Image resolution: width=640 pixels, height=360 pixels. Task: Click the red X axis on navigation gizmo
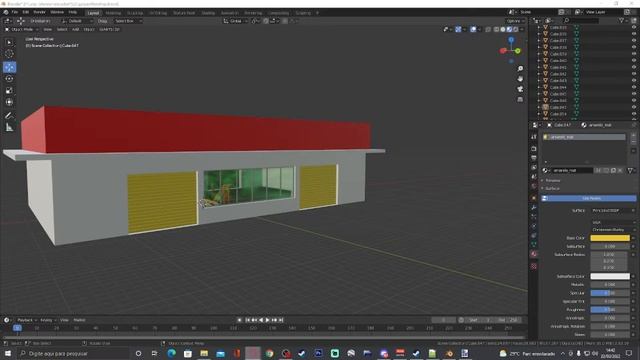(503, 51)
